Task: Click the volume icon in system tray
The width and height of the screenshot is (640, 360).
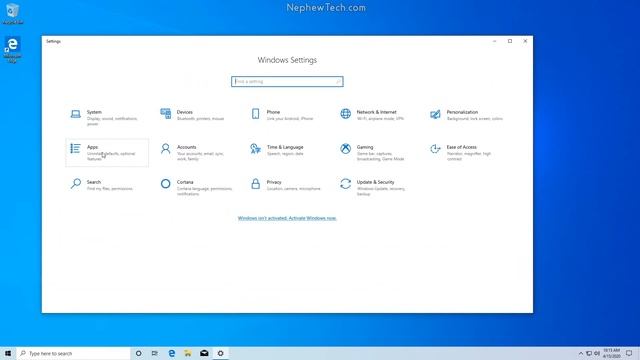Action: click(597, 353)
